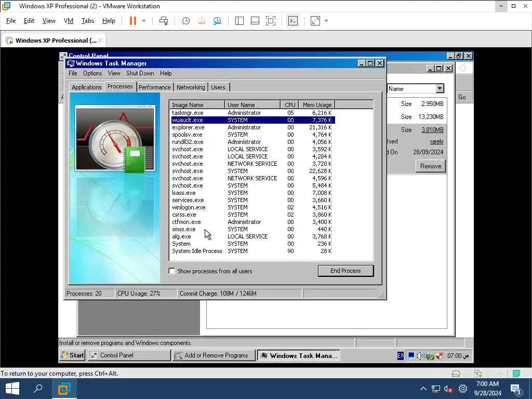
Task: Select the services.exe process row
Action: [x=252, y=200]
